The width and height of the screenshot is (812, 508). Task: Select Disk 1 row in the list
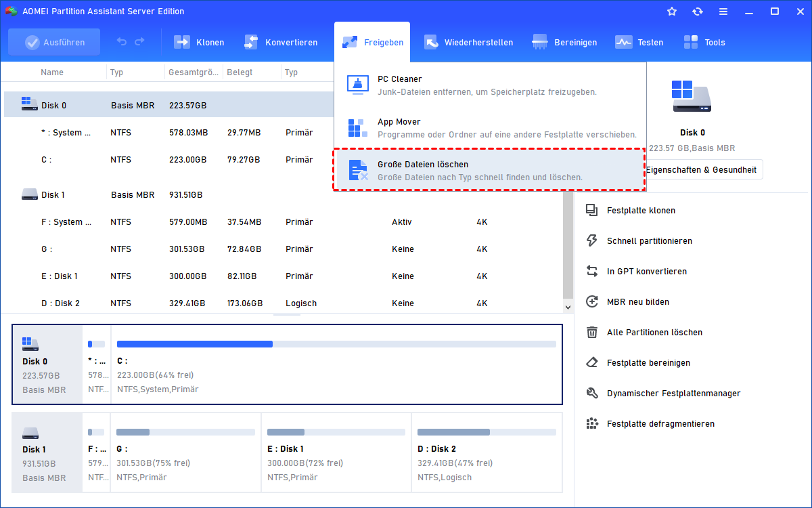[x=283, y=195]
